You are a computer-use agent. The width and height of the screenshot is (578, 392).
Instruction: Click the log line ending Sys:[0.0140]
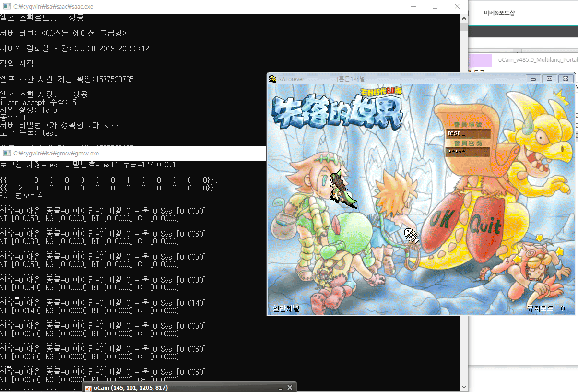tap(103, 303)
